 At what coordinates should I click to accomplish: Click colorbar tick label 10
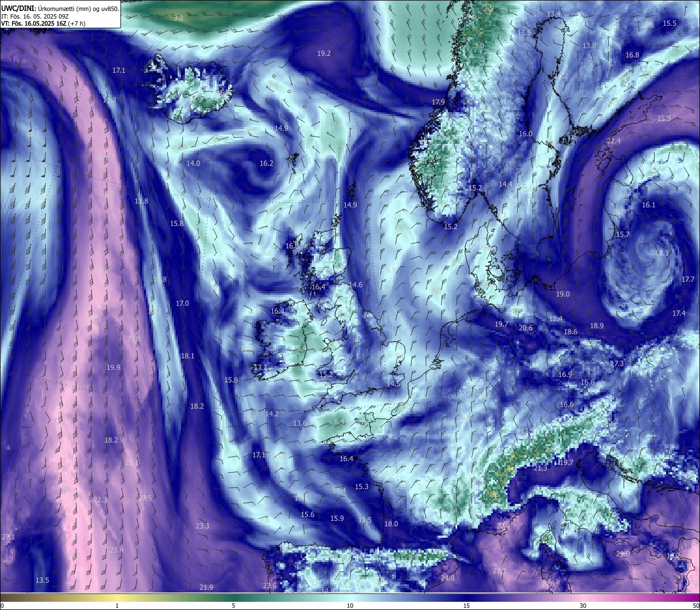click(x=350, y=606)
